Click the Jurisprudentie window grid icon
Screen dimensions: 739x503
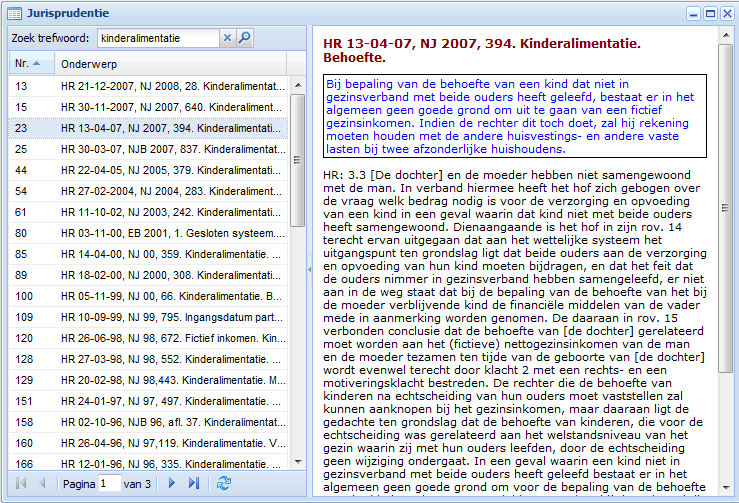[x=15, y=13]
